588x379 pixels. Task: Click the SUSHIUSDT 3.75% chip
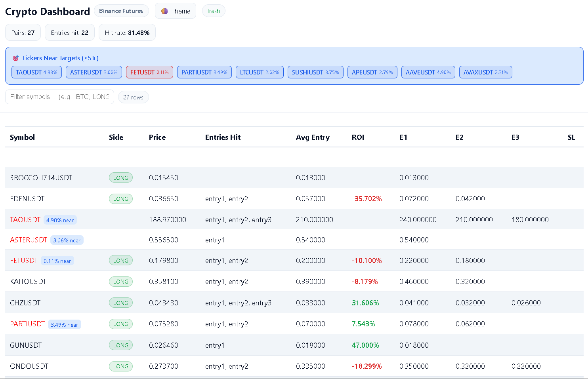[x=315, y=72]
